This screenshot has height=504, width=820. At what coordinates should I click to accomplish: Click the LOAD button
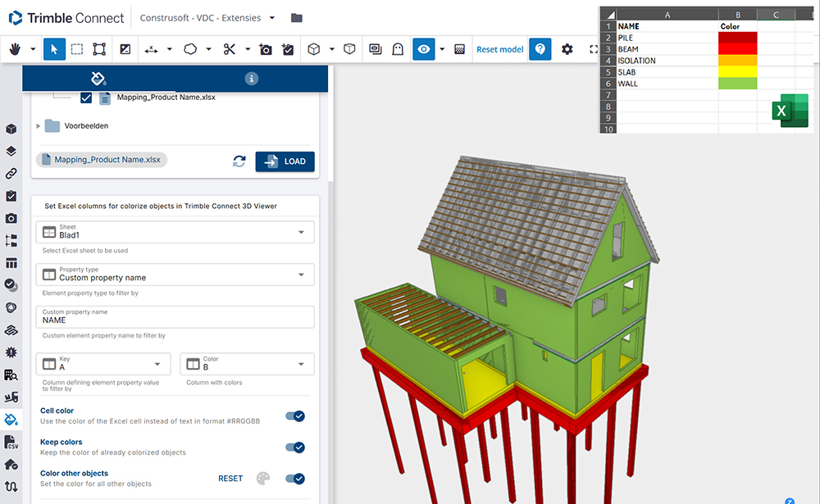(285, 161)
